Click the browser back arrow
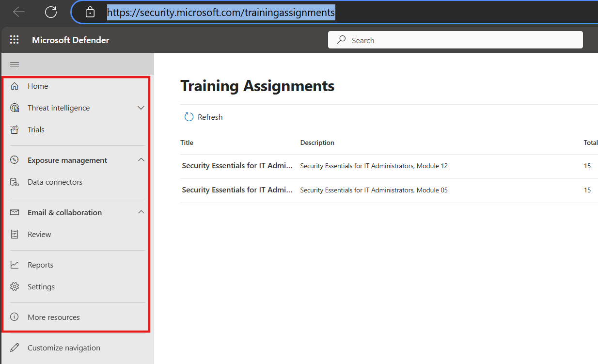598x364 pixels. click(x=19, y=12)
